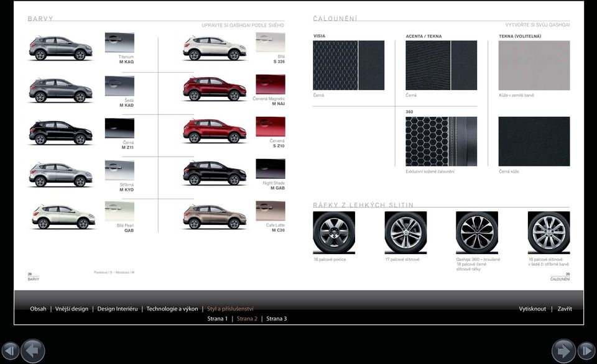Select the Styl a příslušenství section

pyautogui.click(x=230, y=309)
